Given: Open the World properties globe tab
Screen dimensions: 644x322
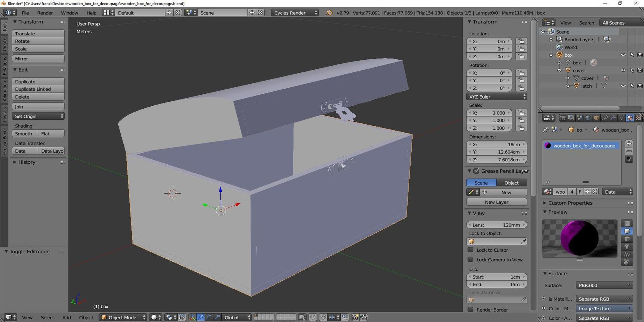Looking at the screenshot, I should pyautogui.click(x=588, y=118).
